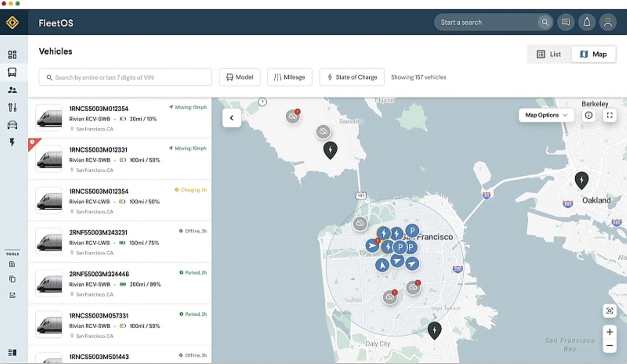
Task: Open the user profile avatar
Action: (608, 22)
